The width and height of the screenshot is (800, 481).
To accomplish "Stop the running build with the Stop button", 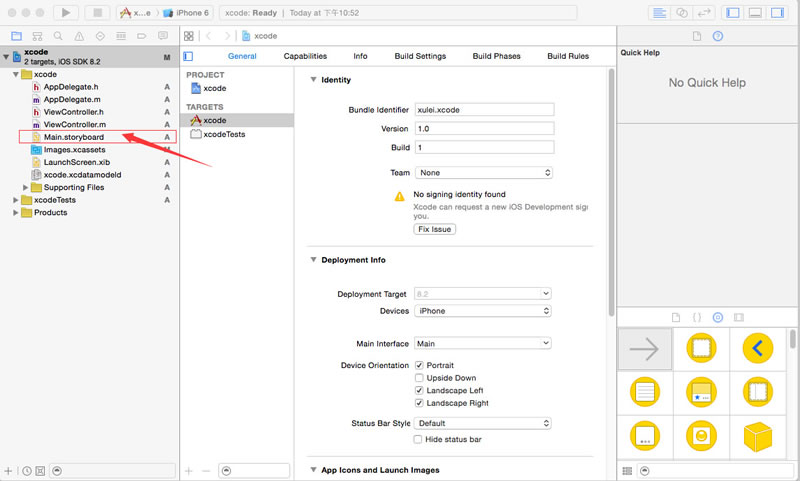I will [97, 13].
